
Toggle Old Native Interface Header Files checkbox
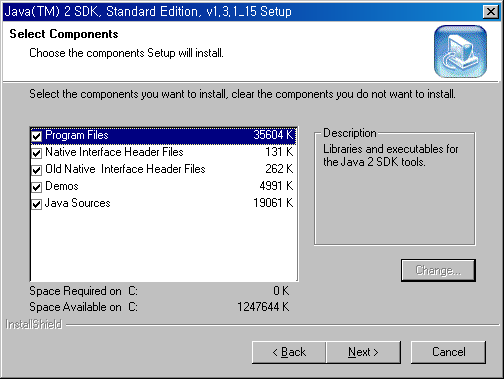coord(36,170)
